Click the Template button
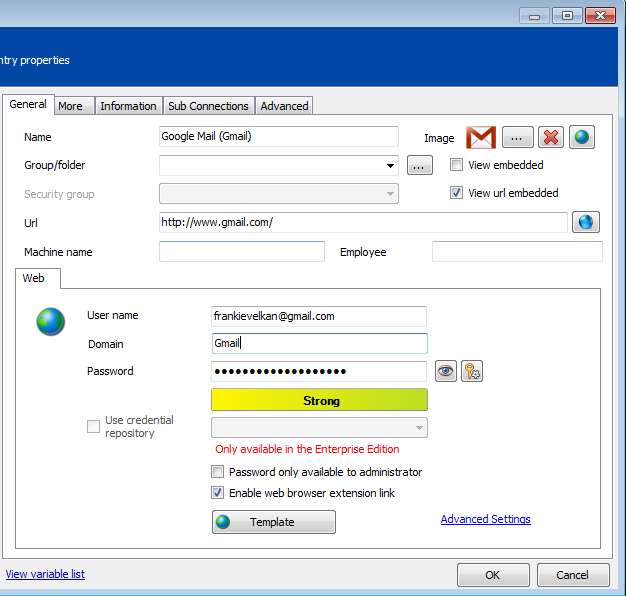 pyautogui.click(x=274, y=522)
